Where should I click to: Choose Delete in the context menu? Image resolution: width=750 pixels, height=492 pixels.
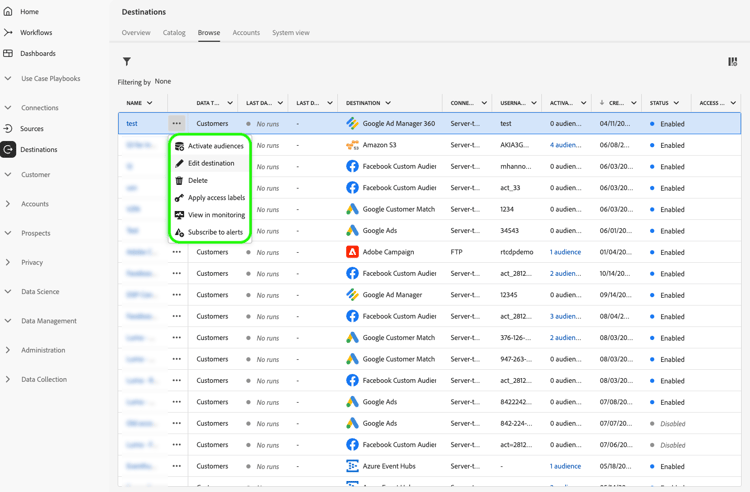(x=198, y=180)
